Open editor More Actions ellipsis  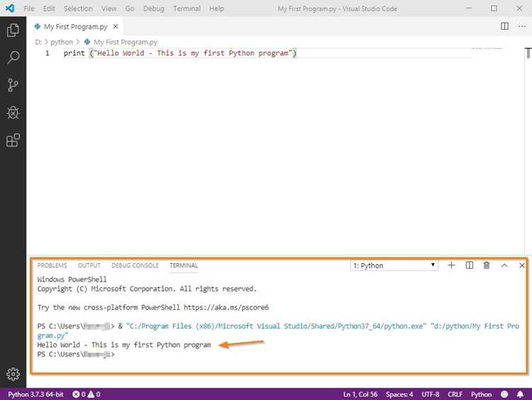coord(522,26)
